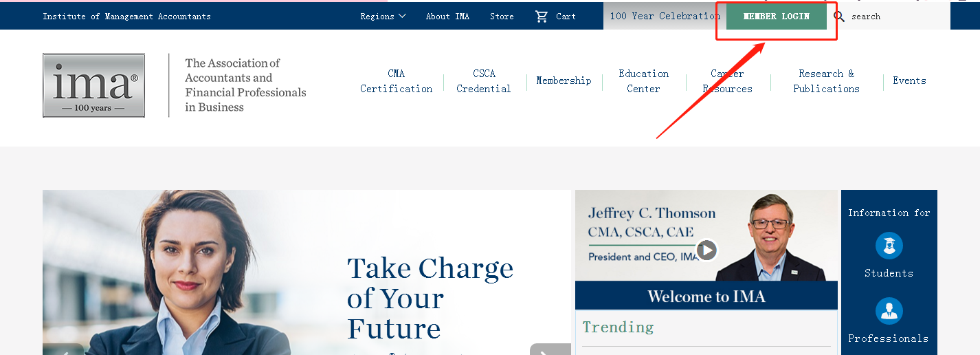Viewport: 980px width, 355px height.
Task: Click the IMA 100 years logo
Action: click(93, 85)
